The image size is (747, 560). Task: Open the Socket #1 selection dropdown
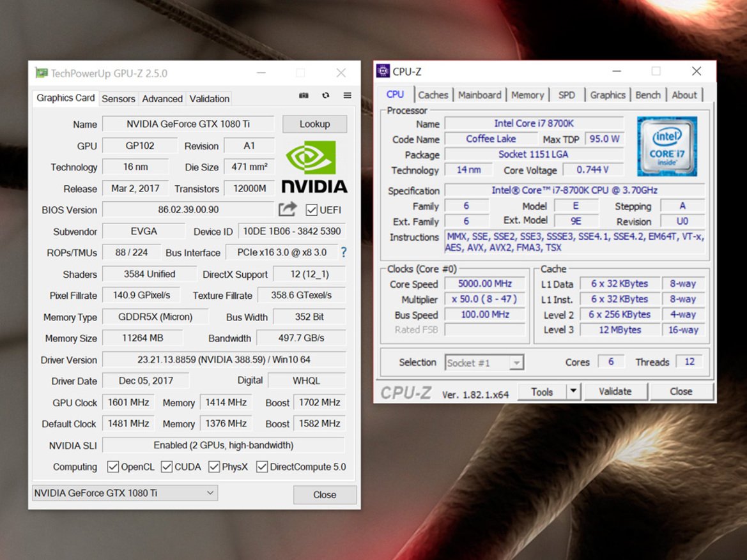[x=484, y=363]
